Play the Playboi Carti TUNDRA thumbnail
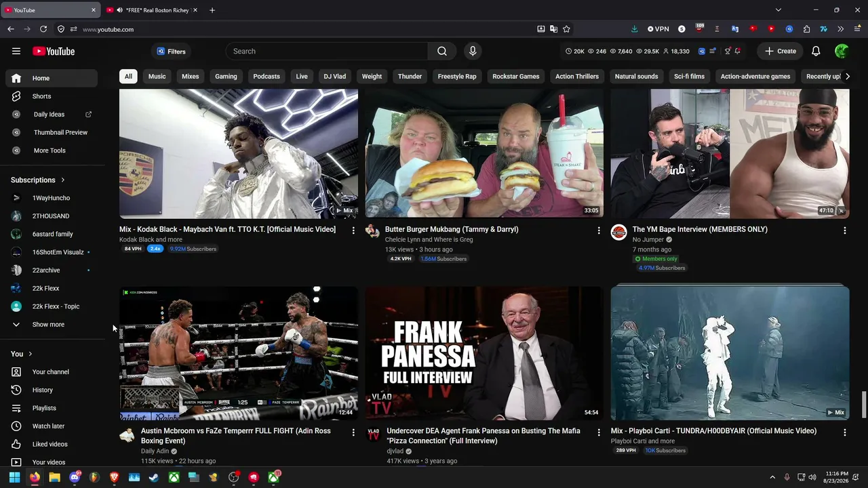 click(730, 353)
